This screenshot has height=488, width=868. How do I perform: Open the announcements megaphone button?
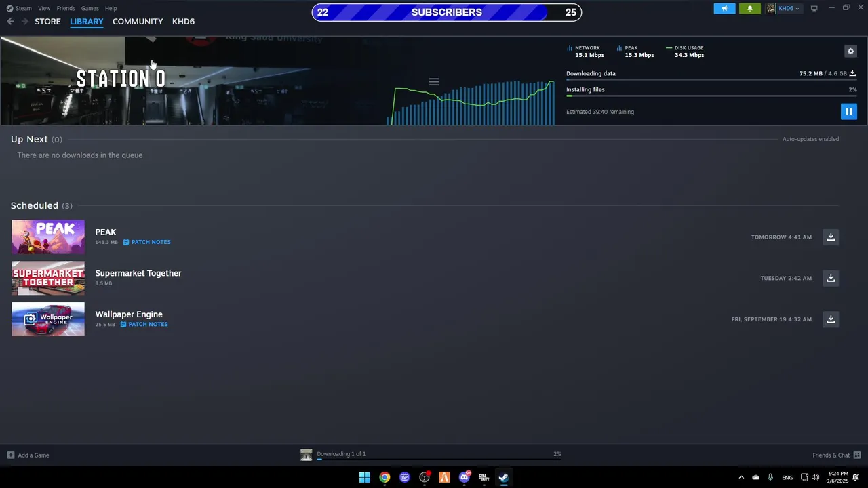(x=724, y=8)
